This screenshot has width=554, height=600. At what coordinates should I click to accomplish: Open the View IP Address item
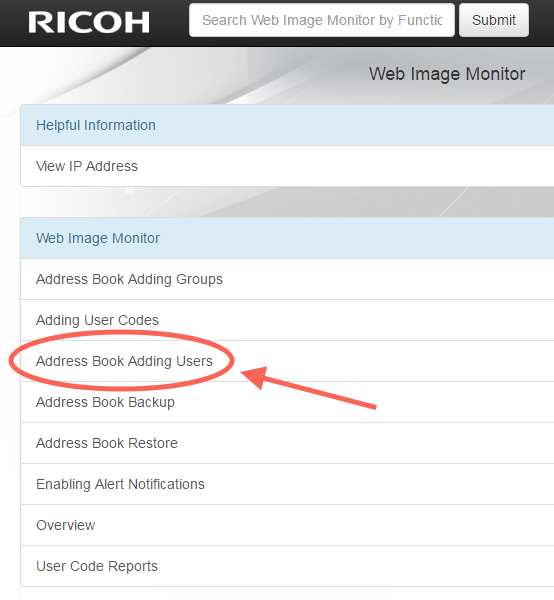[287, 166]
